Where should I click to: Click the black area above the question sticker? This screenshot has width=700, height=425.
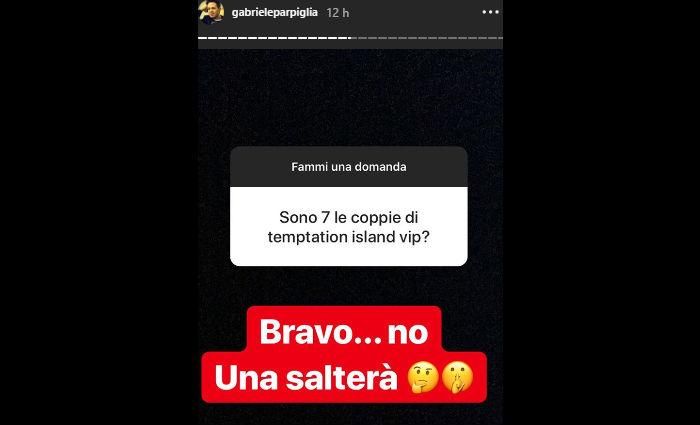pos(350,96)
